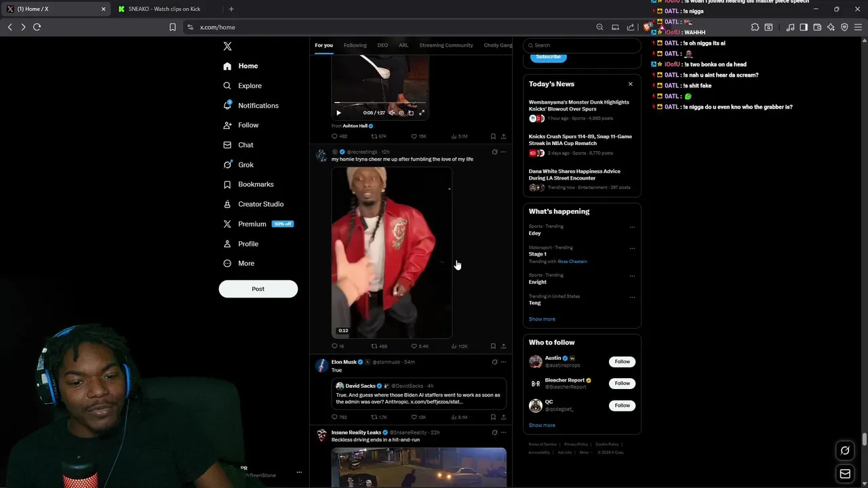Repost the post with 674 reposts
Screen dimensions: 868x488
click(378, 136)
